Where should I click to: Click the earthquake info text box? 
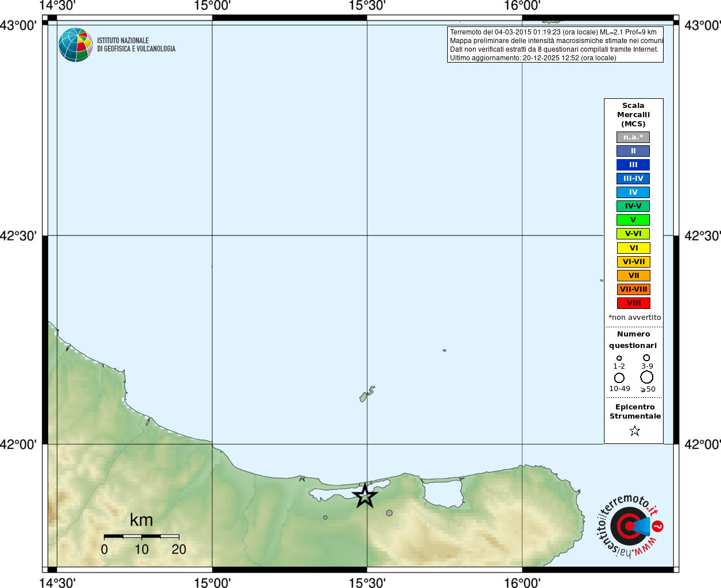(555, 45)
